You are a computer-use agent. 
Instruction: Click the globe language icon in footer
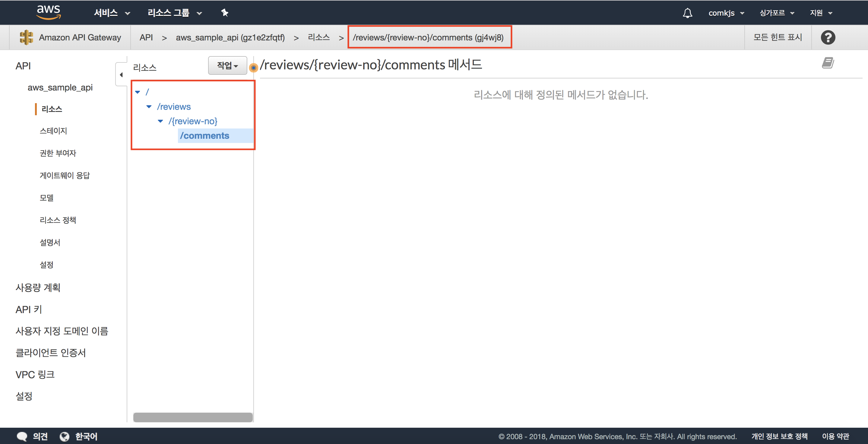pos(64,436)
